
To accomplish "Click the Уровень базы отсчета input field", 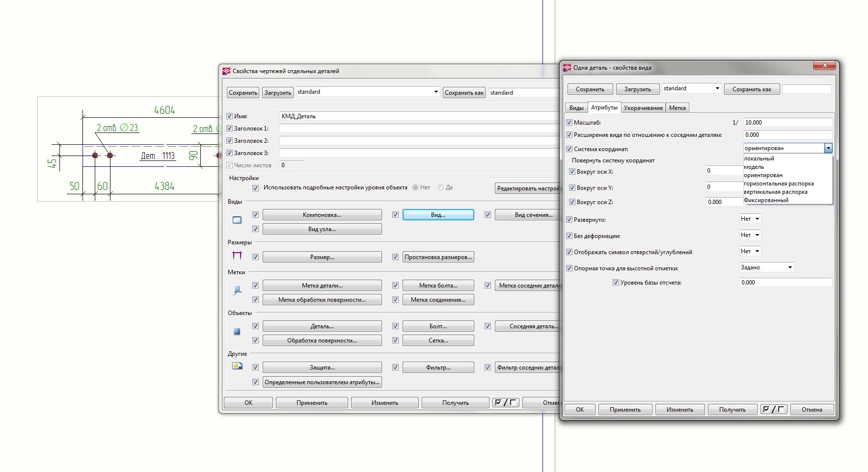I will [x=786, y=283].
